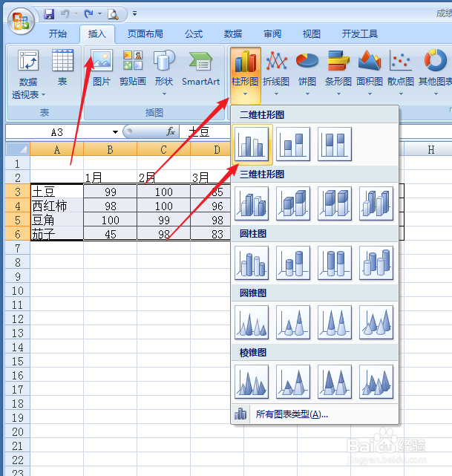The height and width of the screenshot is (476, 452).
Task: Insert a 表 table
Action: pos(62,68)
